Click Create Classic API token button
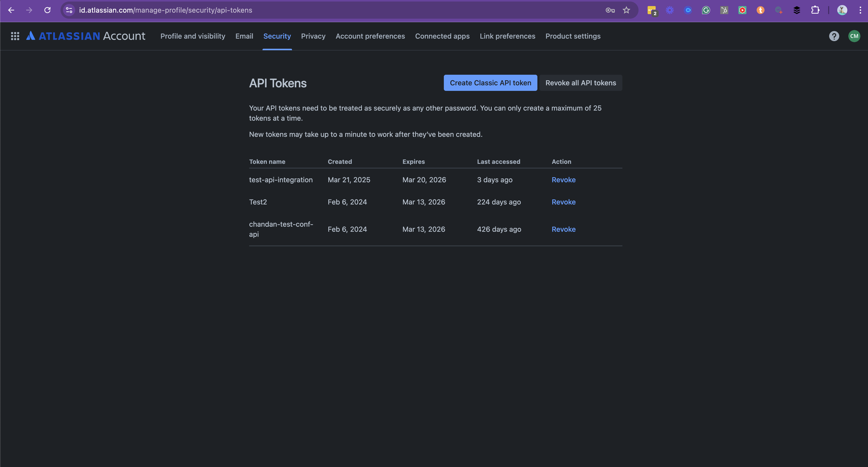 (x=490, y=83)
